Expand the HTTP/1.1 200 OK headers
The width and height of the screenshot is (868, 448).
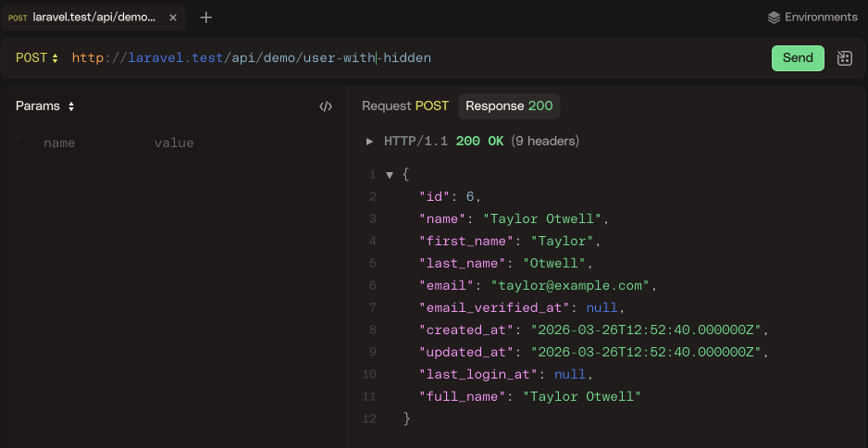click(370, 142)
